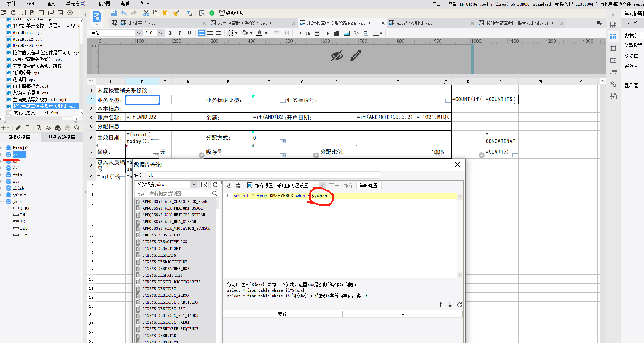Viewport: 644px width, 343px height.
Task: Move parameter up with the up arrow
Action: 441,305
